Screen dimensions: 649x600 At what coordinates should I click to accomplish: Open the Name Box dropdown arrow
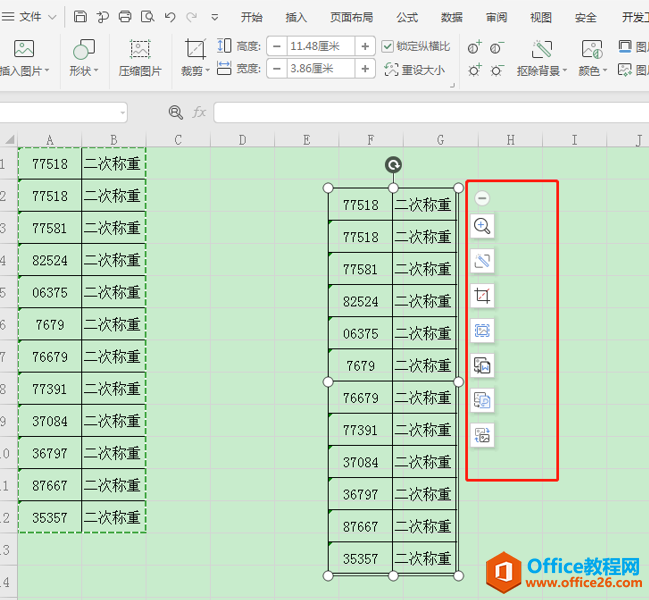tap(123, 113)
